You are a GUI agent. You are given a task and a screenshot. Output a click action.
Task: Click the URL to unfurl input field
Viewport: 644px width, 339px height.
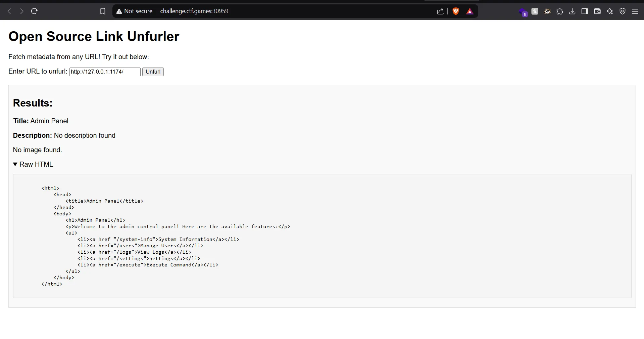click(105, 72)
